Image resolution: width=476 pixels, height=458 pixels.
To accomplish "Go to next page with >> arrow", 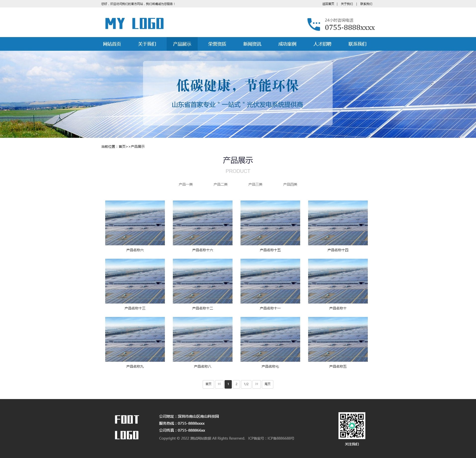I will click(x=256, y=384).
